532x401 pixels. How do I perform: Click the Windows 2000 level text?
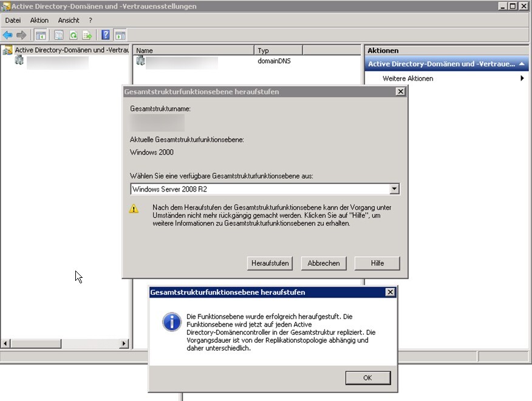(x=152, y=152)
